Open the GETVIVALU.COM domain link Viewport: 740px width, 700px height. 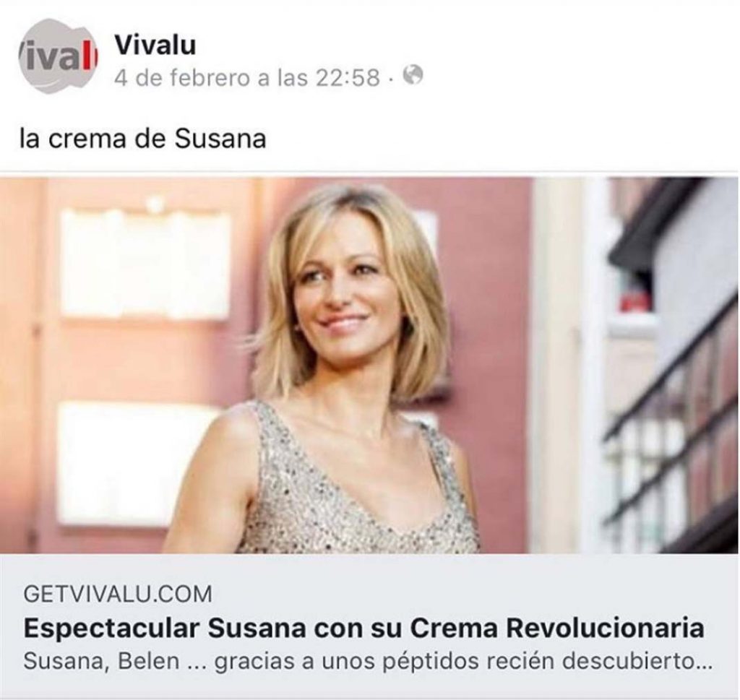tap(118, 593)
